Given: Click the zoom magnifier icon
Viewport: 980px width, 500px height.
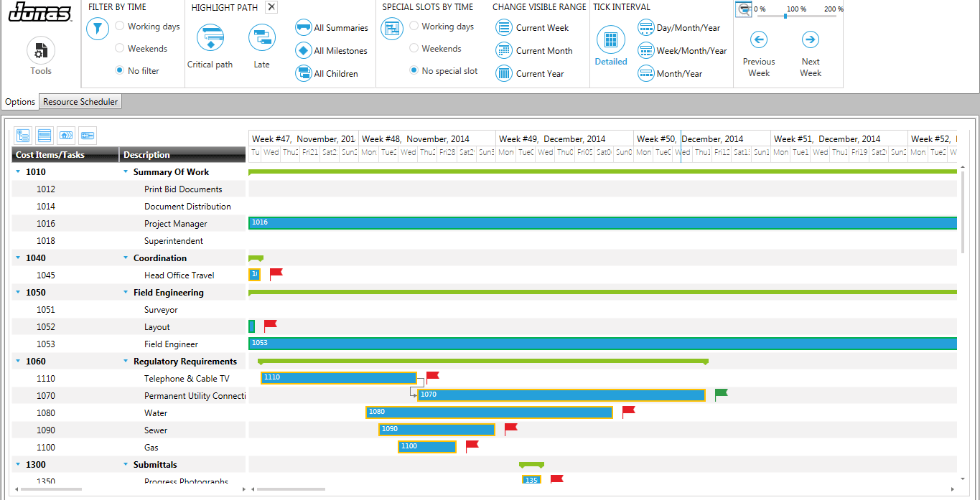Looking at the screenshot, I should [x=745, y=9].
